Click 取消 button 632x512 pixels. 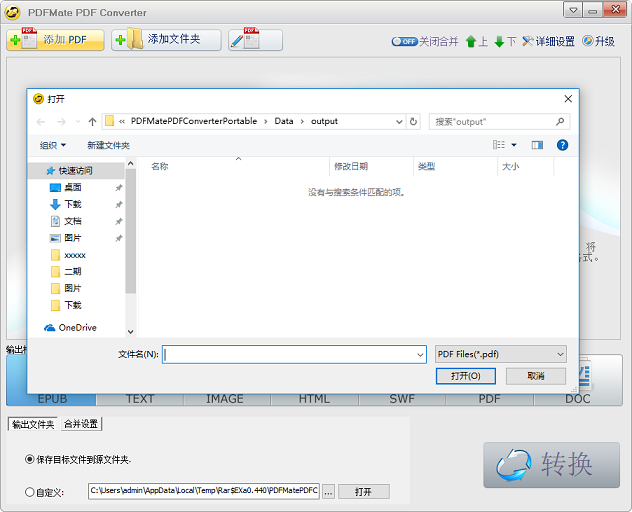tap(536, 376)
